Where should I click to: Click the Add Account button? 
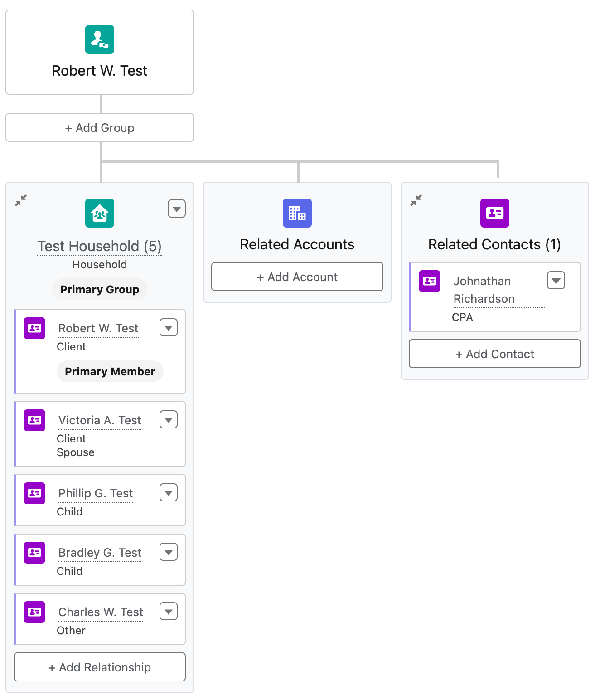(x=297, y=277)
